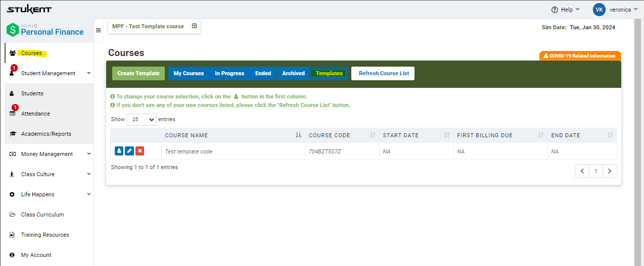Click the Create Template button
Viewport: 644px width, 266px height.
tap(139, 73)
